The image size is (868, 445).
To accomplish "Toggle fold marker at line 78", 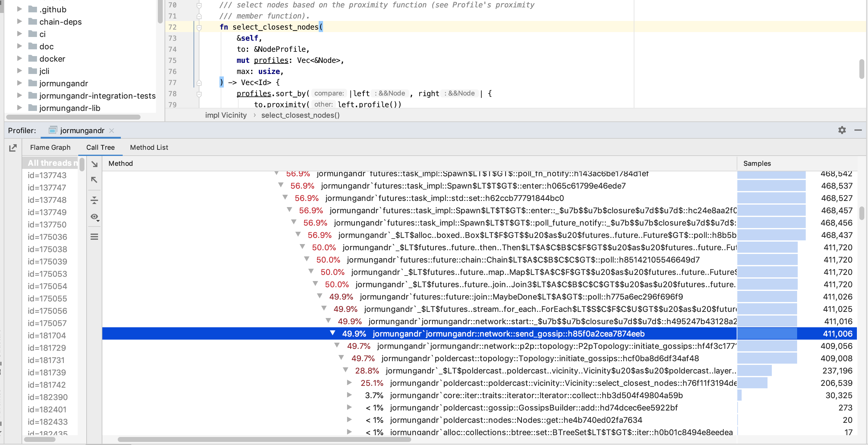I will click(199, 94).
